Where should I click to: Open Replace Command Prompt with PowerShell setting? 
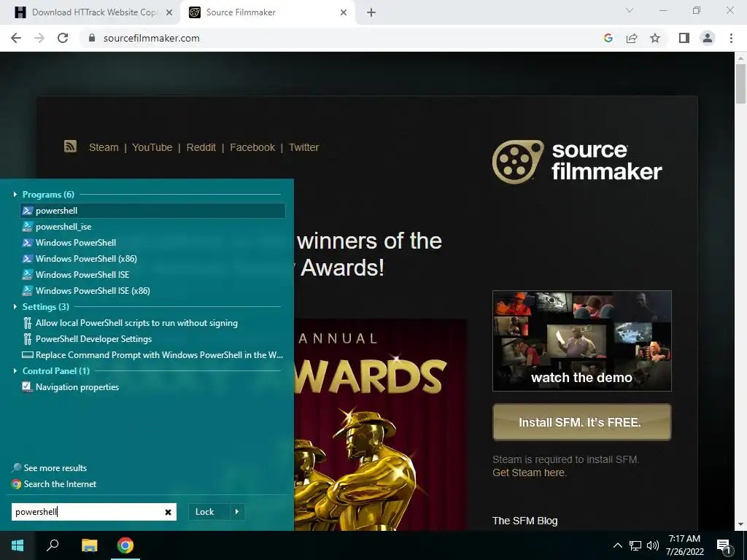[x=152, y=355]
